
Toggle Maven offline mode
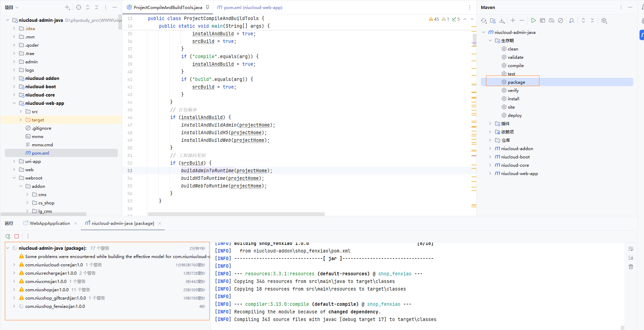pos(552,21)
